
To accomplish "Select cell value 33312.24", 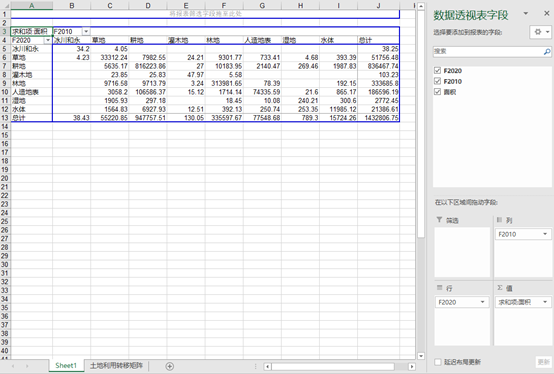I will [110, 57].
